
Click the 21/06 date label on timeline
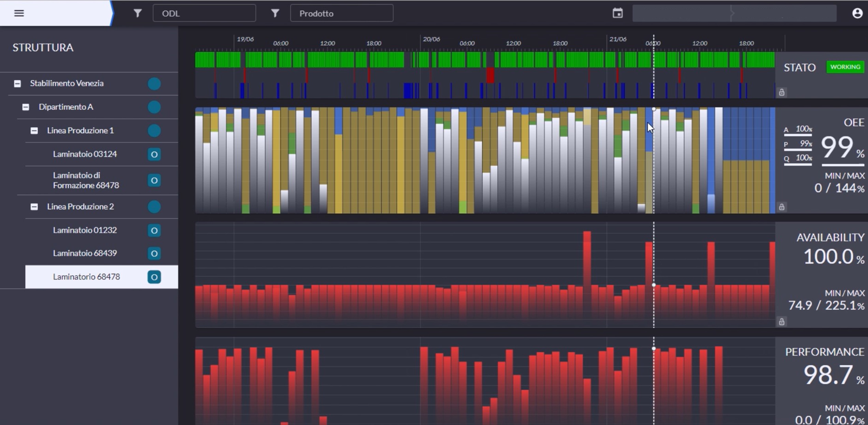[x=618, y=39]
